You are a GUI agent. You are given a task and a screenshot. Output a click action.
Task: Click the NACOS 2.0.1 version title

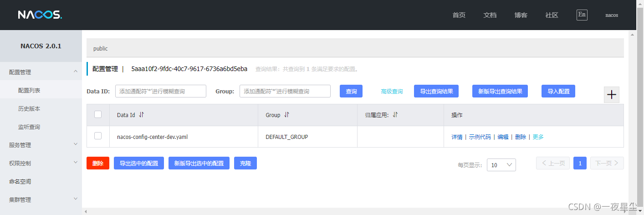coord(41,46)
